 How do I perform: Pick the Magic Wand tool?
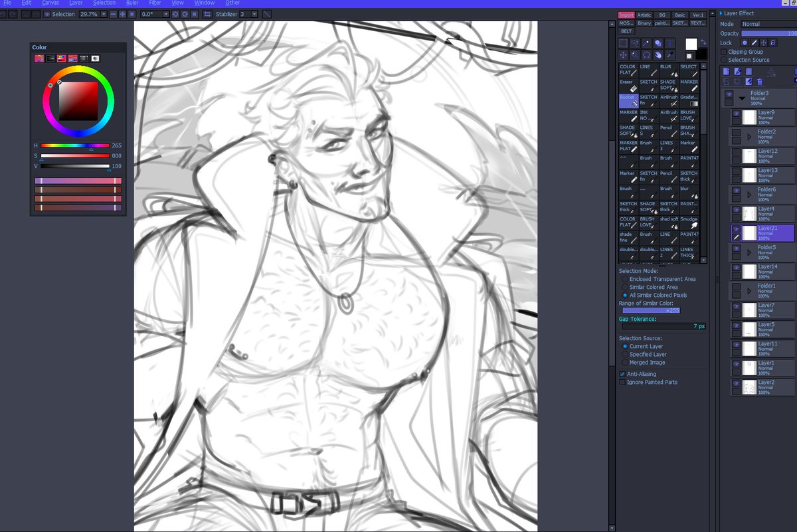[646, 43]
